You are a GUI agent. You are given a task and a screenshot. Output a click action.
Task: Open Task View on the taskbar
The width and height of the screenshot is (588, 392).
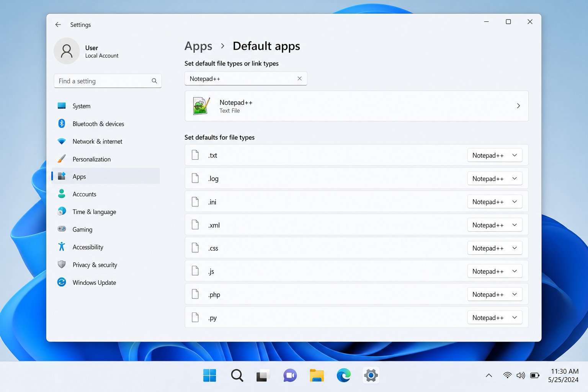(263, 376)
